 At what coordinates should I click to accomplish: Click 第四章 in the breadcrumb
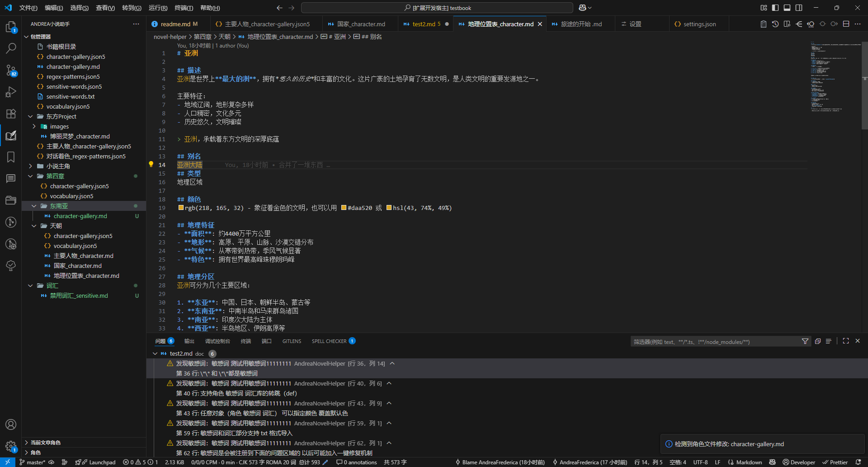click(203, 37)
